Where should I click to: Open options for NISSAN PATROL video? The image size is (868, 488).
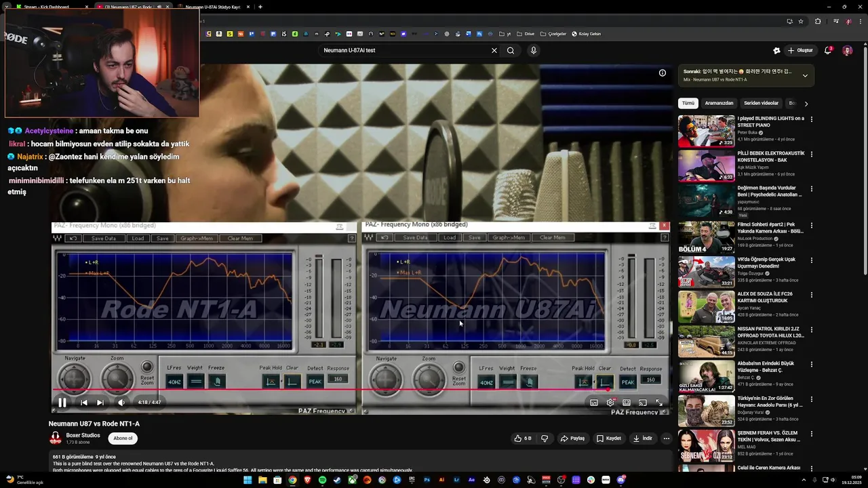click(x=812, y=330)
